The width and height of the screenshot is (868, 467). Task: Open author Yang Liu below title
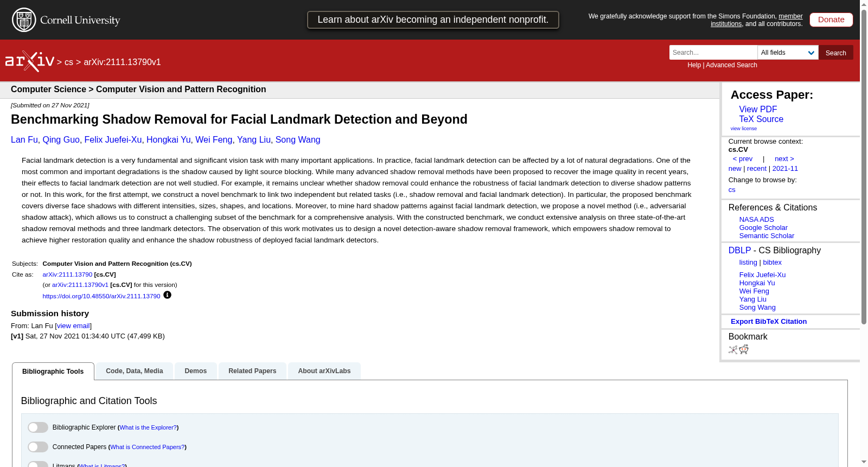pyautogui.click(x=254, y=140)
